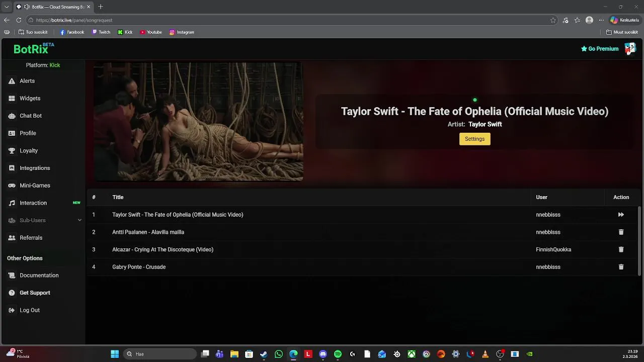Select Antti Paalanen - Alavilla mailla title
Image resolution: width=644 pixels, height=362 pixels.
point(148,232)
